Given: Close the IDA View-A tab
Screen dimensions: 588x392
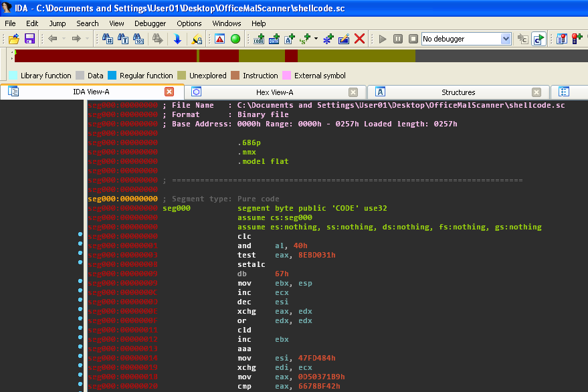Looking at the screenshot, I should point(169,92).
